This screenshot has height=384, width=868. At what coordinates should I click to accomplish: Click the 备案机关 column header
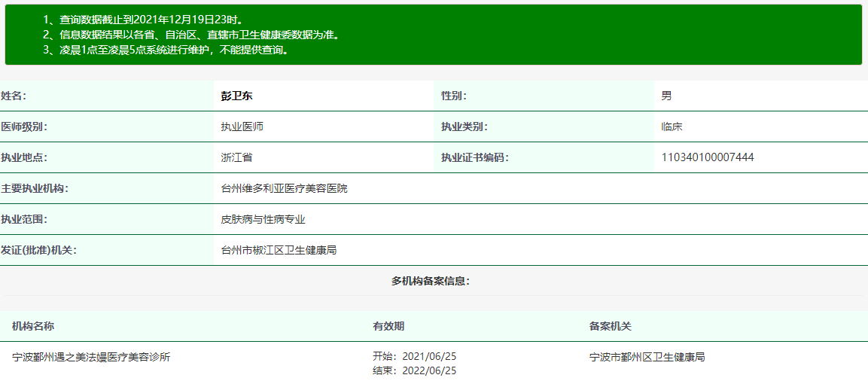pos(611,327)
